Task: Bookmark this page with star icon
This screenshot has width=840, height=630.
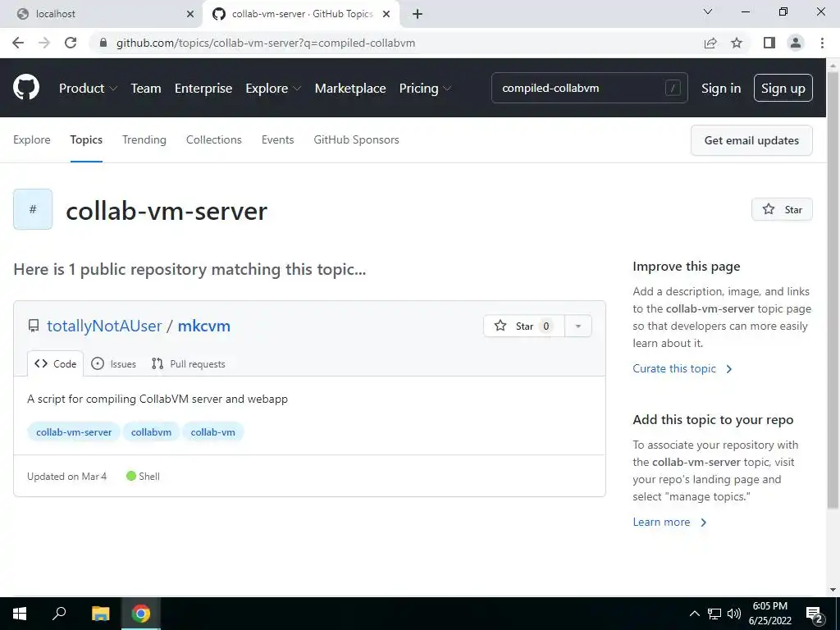Action: (737, 43)
